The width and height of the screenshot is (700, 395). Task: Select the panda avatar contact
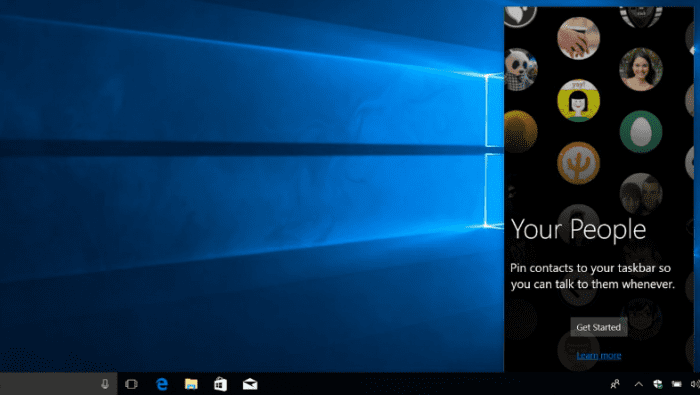521,70
